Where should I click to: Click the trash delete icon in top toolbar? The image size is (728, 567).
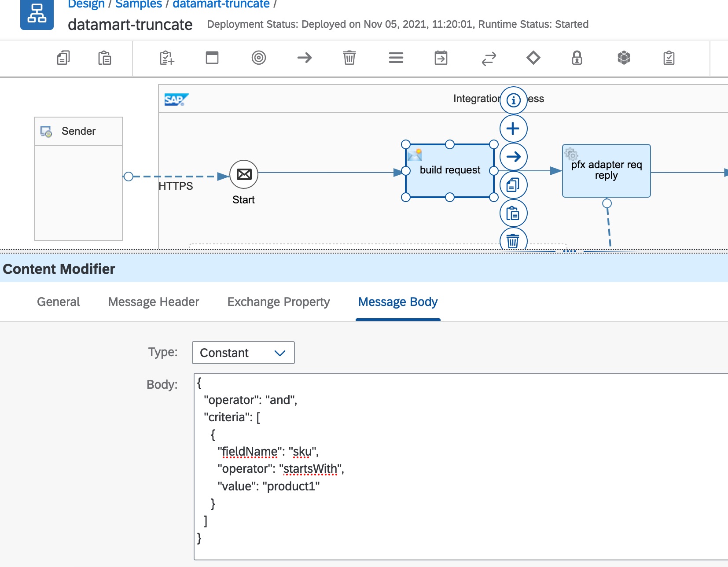click(x=349, y=58)
